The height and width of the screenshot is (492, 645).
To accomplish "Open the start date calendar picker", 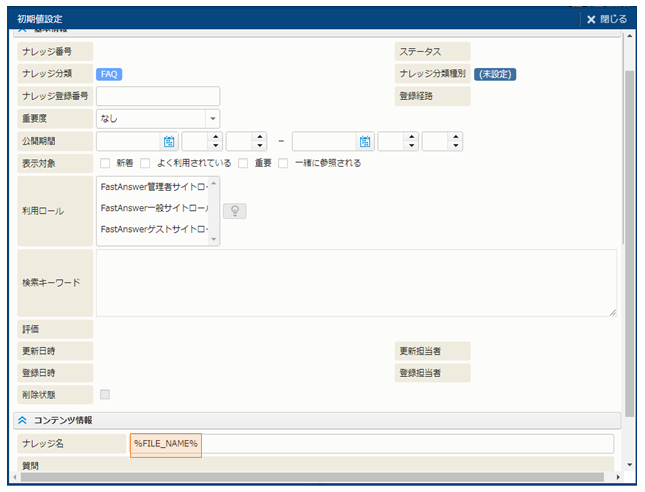I will pos(169,141).
